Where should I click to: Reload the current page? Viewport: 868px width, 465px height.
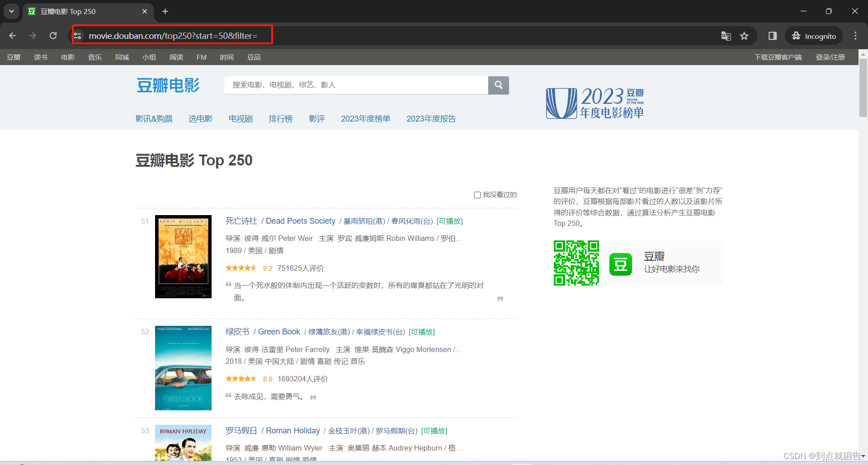click(53, 36)
